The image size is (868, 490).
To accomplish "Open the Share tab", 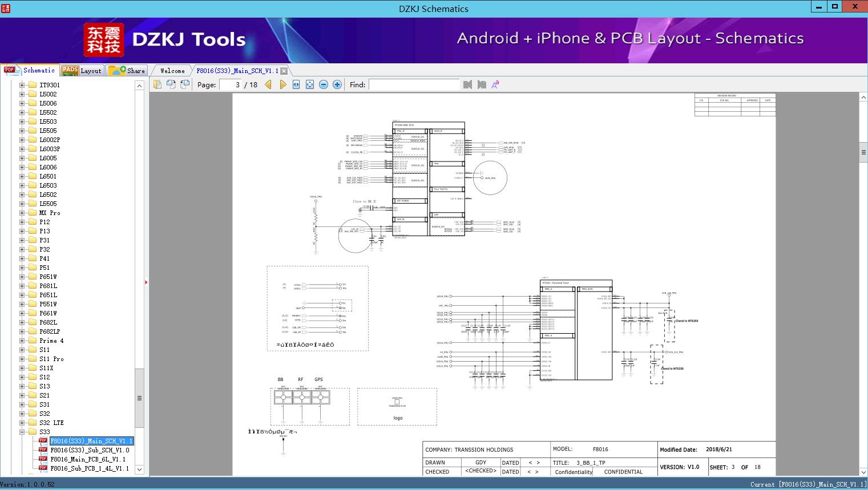I will (127, 71).
